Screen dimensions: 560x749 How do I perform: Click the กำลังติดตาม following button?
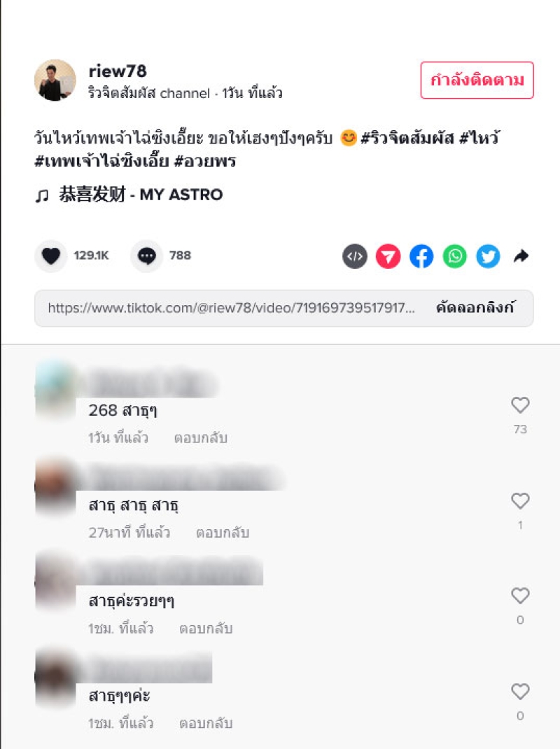click(477, 80)
